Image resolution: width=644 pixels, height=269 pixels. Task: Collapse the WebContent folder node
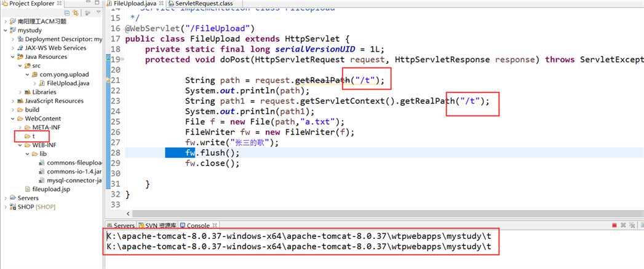13,119
